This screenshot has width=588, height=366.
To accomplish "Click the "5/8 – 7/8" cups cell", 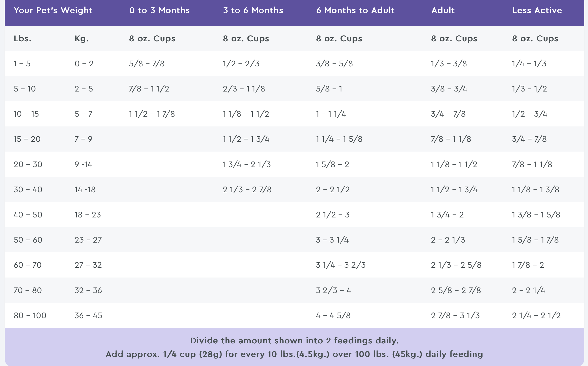I will pyautogui.click(x=146, y=64).
